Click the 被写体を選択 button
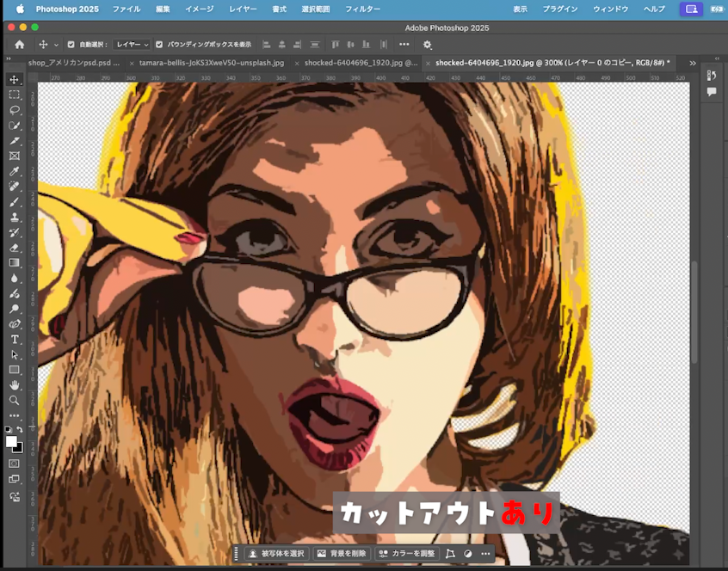This screenshot has height=571, width=728. point(276,554)
